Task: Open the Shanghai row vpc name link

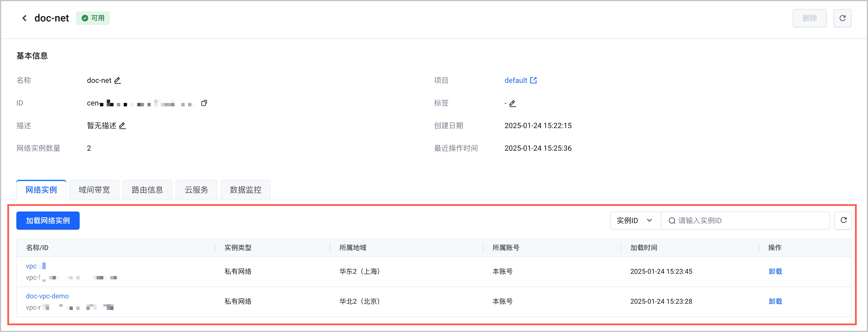Action: click(36, 266)
